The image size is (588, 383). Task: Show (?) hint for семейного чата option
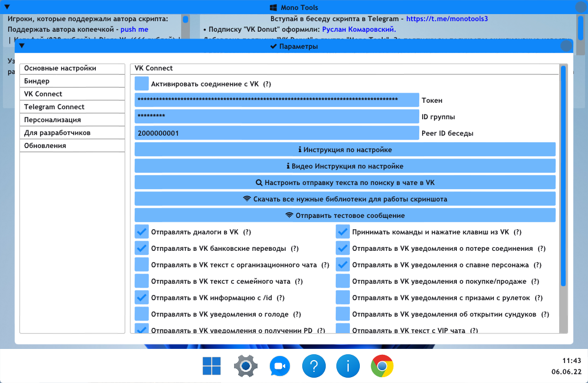[299, 281]
